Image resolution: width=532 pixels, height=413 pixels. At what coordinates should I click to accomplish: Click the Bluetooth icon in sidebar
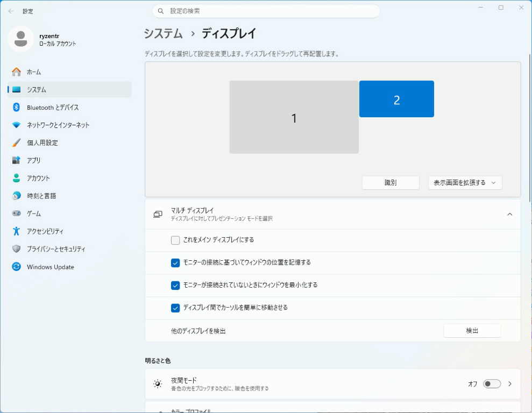click(16, 107)
